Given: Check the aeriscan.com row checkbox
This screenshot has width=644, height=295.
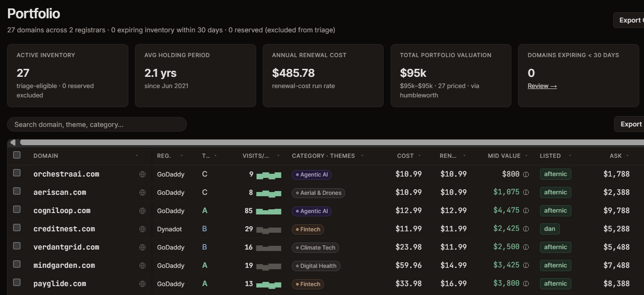Looking at the screenshot, I should tap(17, 191).
